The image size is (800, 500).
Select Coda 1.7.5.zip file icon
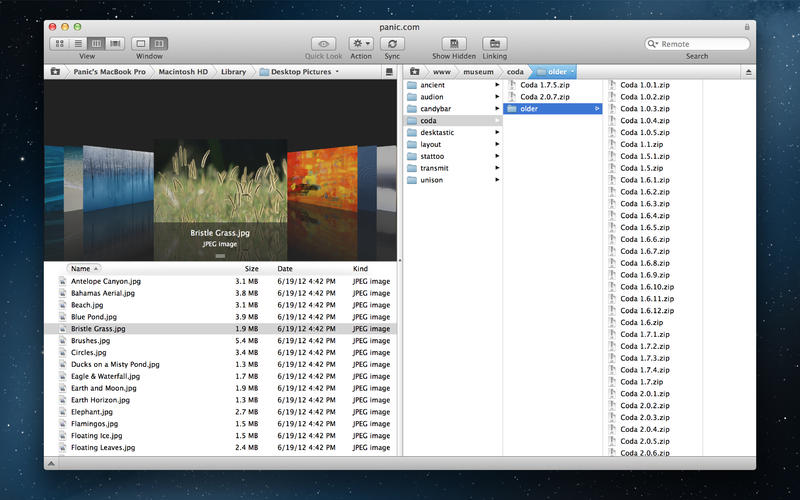[x=512, y=85]
